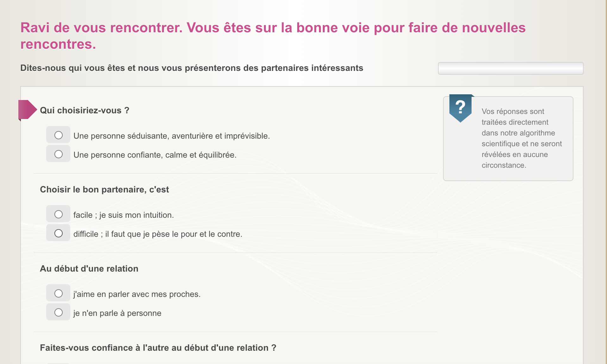This screenshot has height=364, width=607.
Task: Choose the 'difficile ; il faut que je pèse' radio
Action: tap(59, 233)
